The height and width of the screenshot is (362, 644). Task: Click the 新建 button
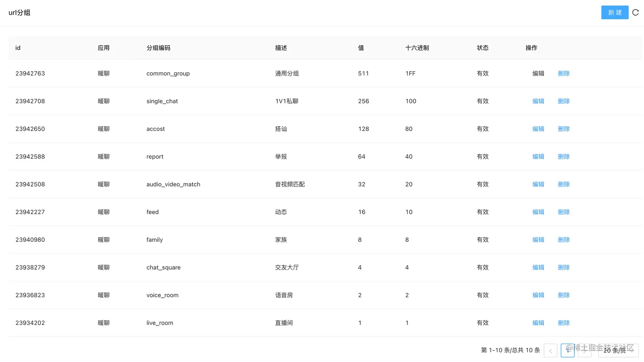615,12
